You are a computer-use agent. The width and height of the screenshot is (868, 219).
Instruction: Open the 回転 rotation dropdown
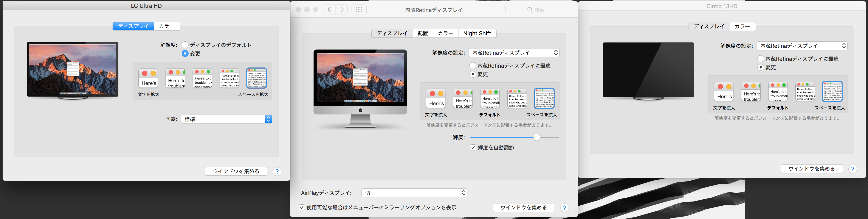click(x=226, y=119)
